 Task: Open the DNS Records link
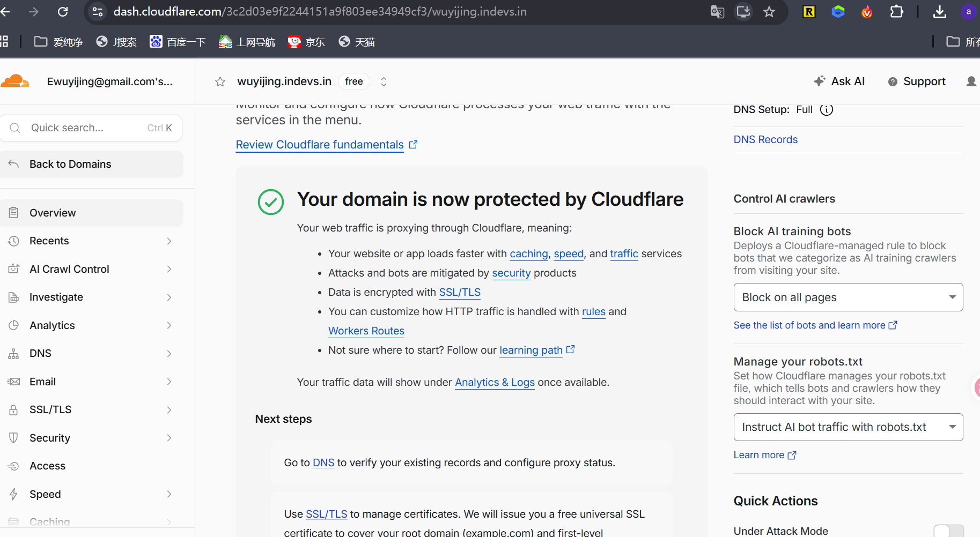(x=765, y=139)
